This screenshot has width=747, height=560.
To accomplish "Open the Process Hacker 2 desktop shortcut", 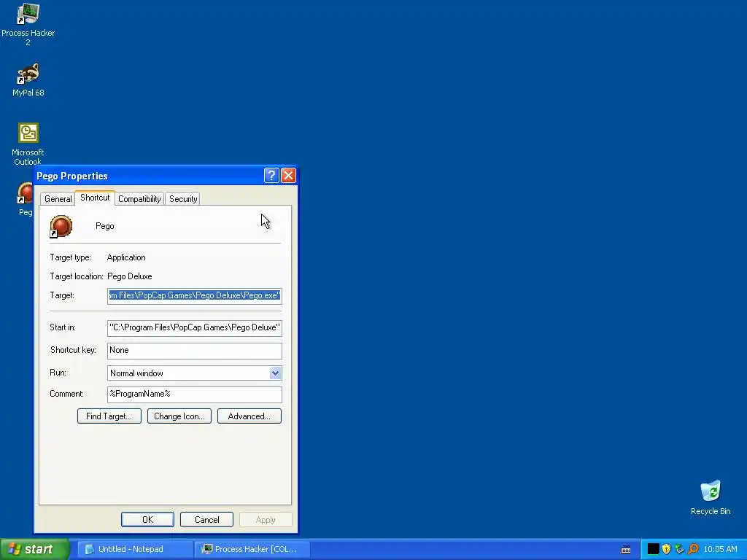I will [x=28, y=24].
